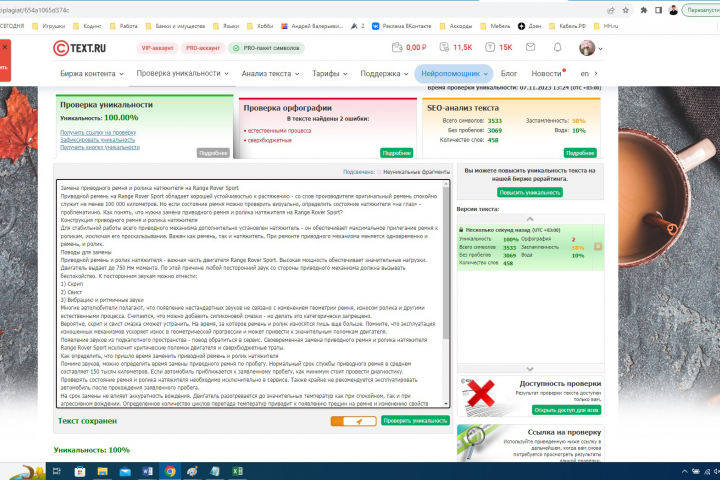Open the notifications bell
Screen dimensions: 720x480
557,47
